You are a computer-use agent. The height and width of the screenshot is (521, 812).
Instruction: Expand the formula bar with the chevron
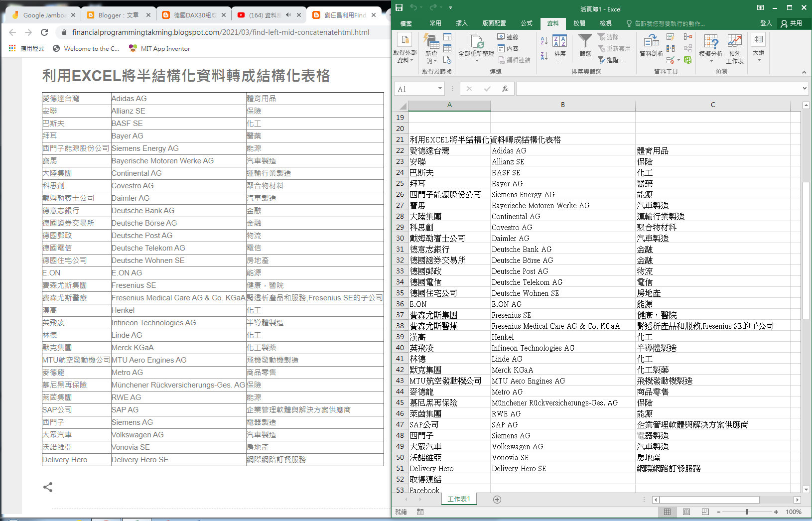tap(805, 89)
